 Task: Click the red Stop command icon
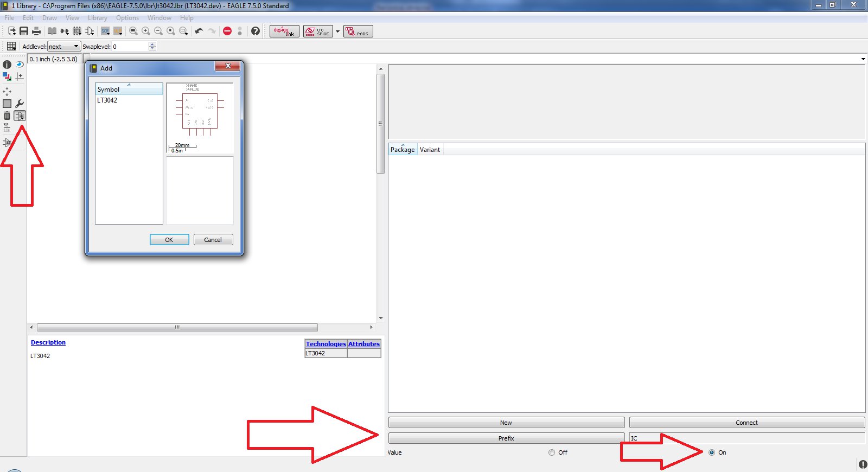(227, 31)
